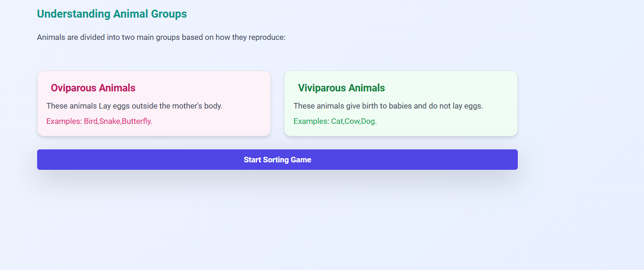The height and width of the screenshot is (270, 644).
Task: Select the Viviparous Animals heading
Action: 341,88
